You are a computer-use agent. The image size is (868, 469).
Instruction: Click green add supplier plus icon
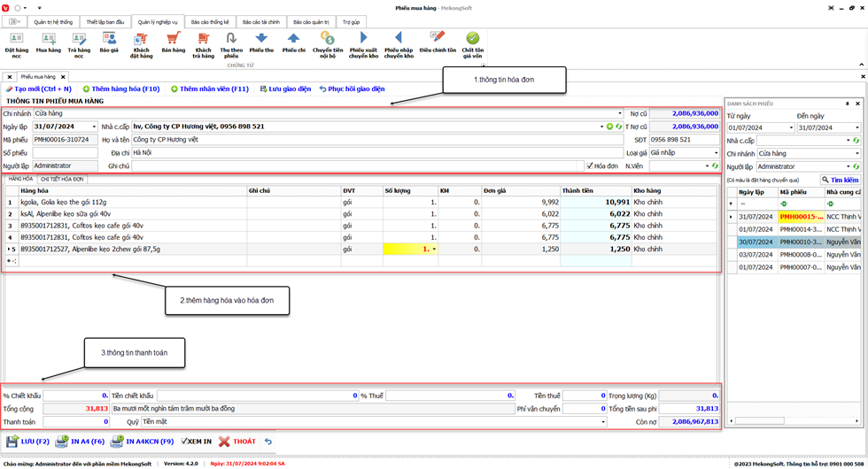609,127
